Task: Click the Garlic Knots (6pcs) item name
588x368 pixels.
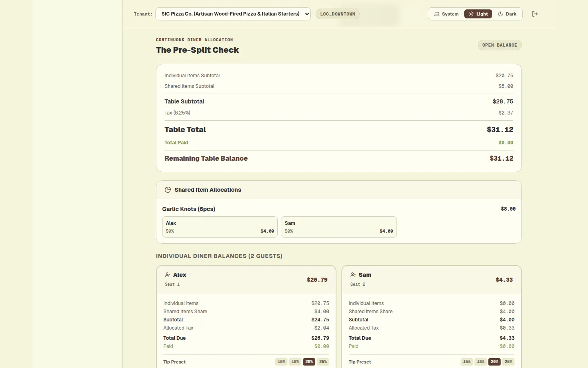Action: point(189,209)
